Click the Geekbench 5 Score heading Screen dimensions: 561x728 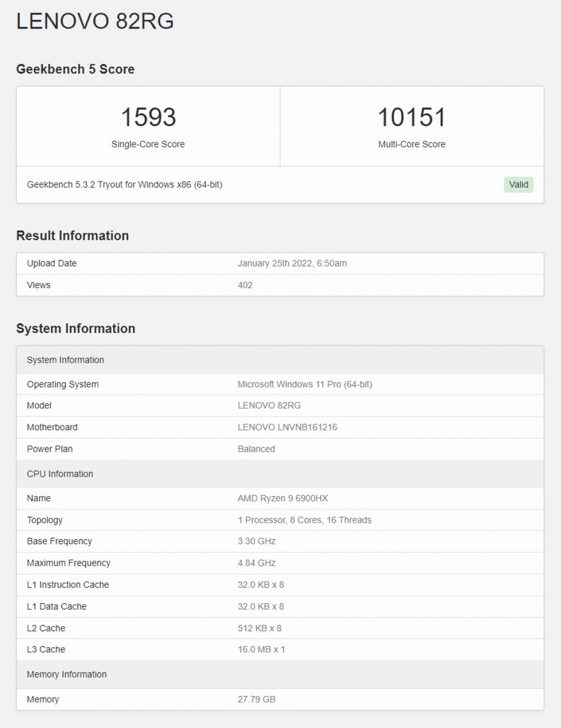(75, 69)
